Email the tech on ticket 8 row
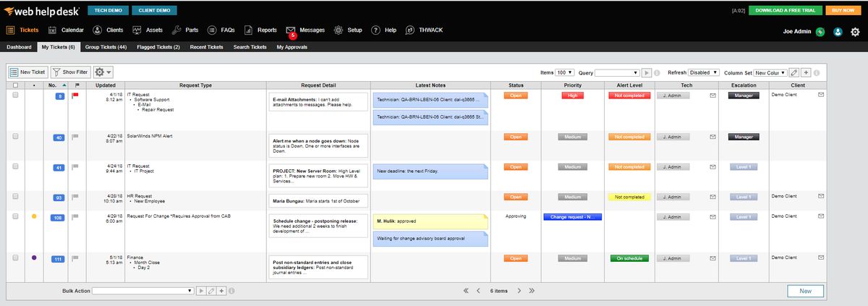This screenshot has width=868, height=306. 712,95
